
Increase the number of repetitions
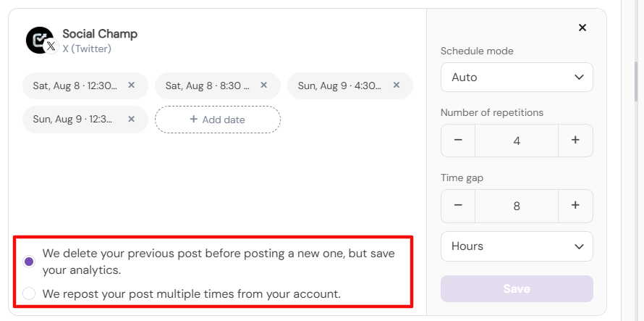click(575, 141)
